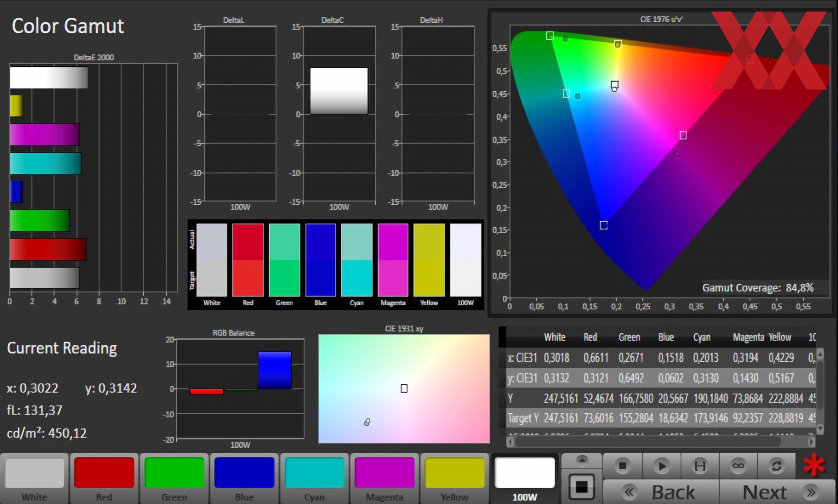The width and height of the screenshot is (838, 504).
Task: Click data table scroll down arrow
Action: 820,429
